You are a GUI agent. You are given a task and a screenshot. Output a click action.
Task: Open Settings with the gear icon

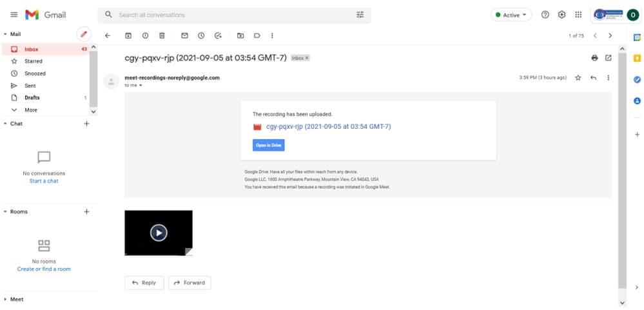click(x=562, y=15)
